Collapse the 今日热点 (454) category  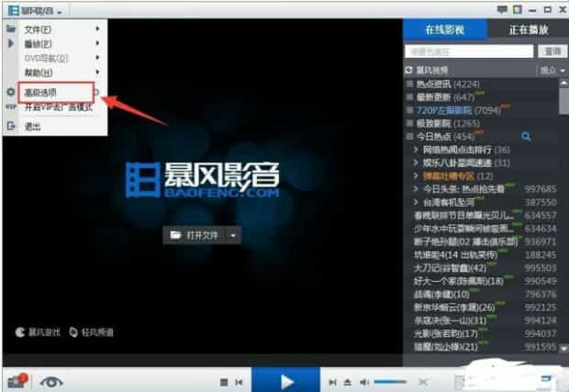[x=409, y=137]
